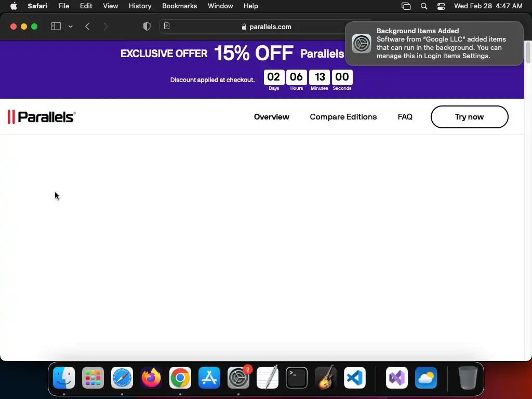
Task: Open the App Store from the Dock
Action: pos(209,377)
